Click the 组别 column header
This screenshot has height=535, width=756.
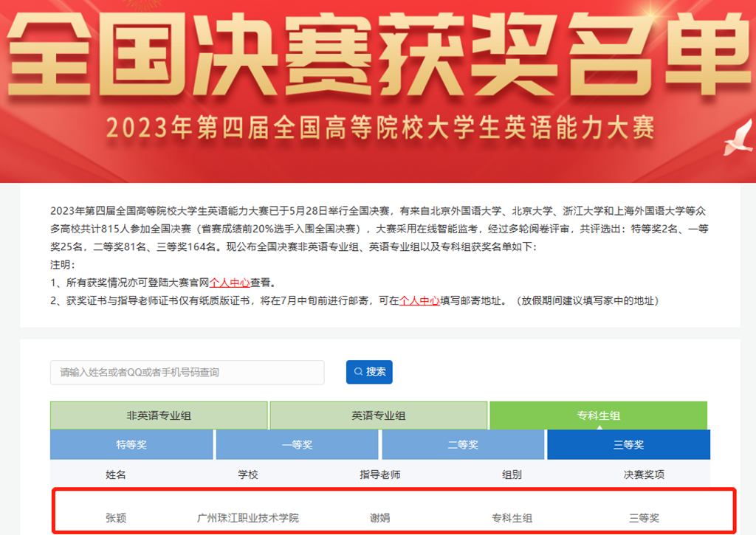(512, 474)
